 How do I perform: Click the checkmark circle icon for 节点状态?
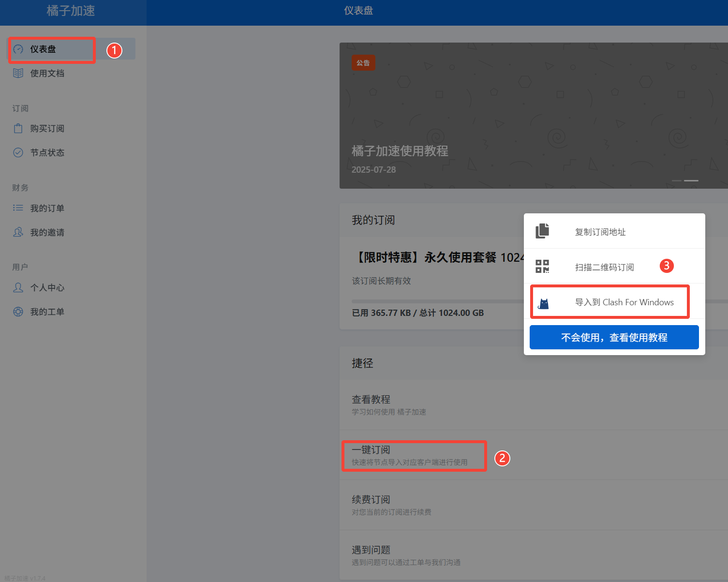(18, 153)
